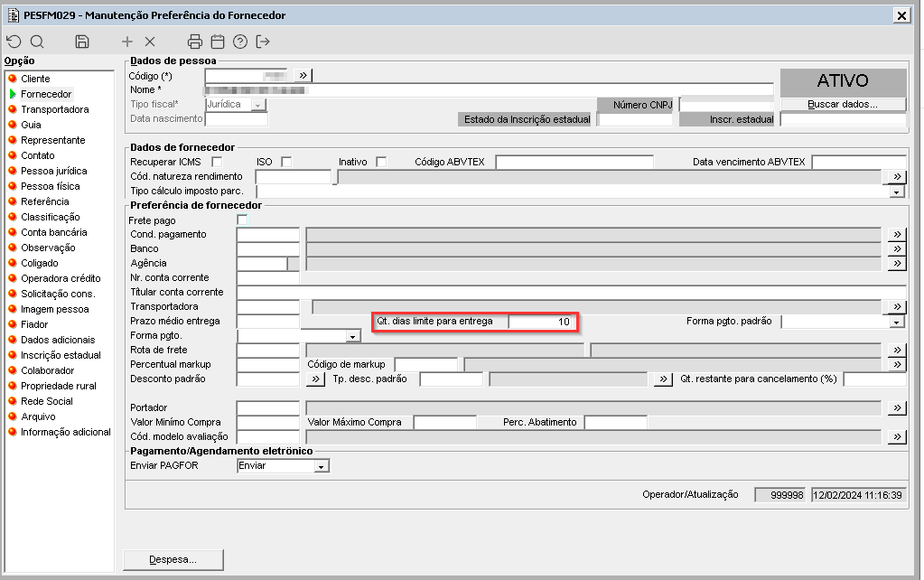
Task: Open lookup arrows next to Código field
Action: 303,76
